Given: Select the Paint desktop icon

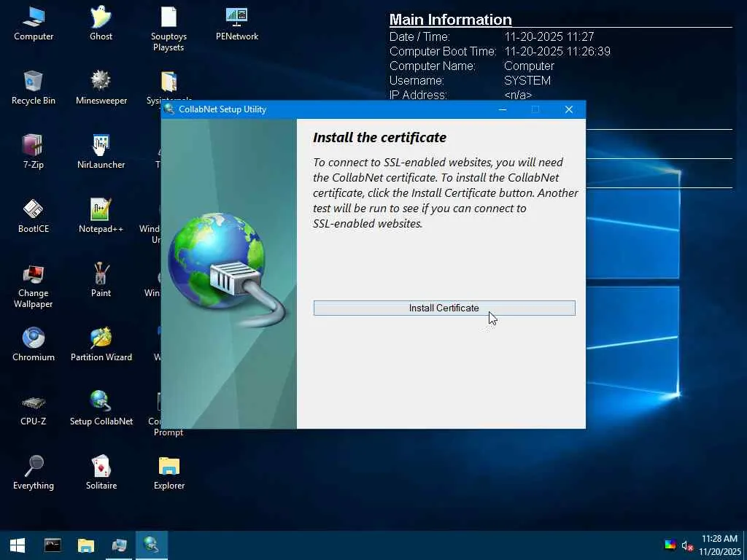Looking at the screenshot, I should (101, 281).
